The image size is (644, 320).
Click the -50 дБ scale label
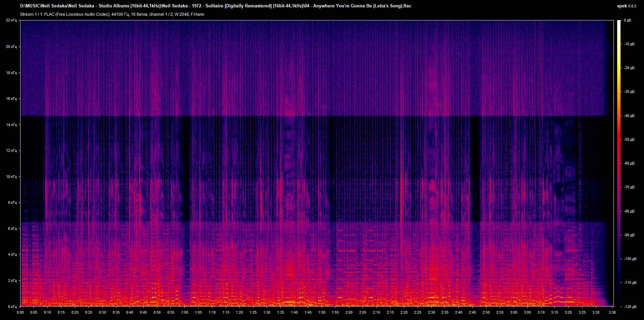pos(629,140)
